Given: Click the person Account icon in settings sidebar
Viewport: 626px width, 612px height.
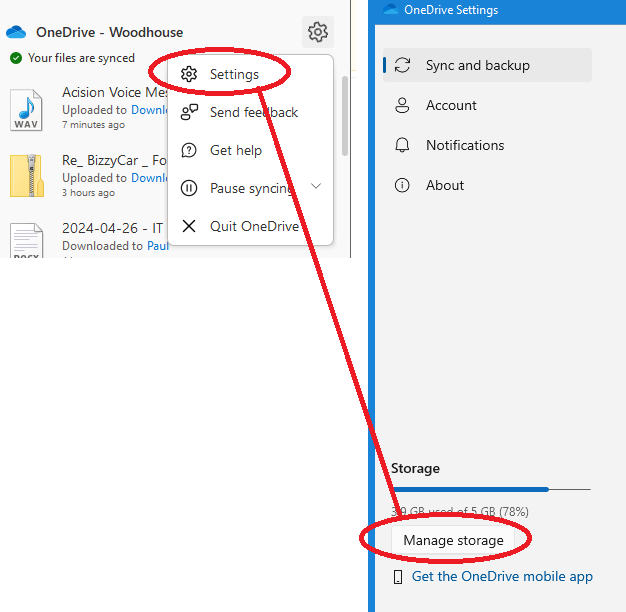Looking at the screenshot, I should pos(402,105).
